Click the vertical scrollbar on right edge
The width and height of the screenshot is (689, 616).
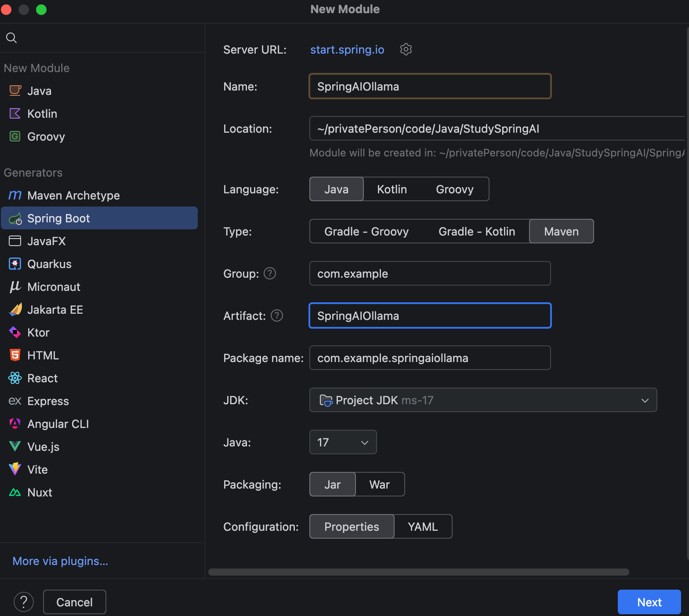pos(687,293)
